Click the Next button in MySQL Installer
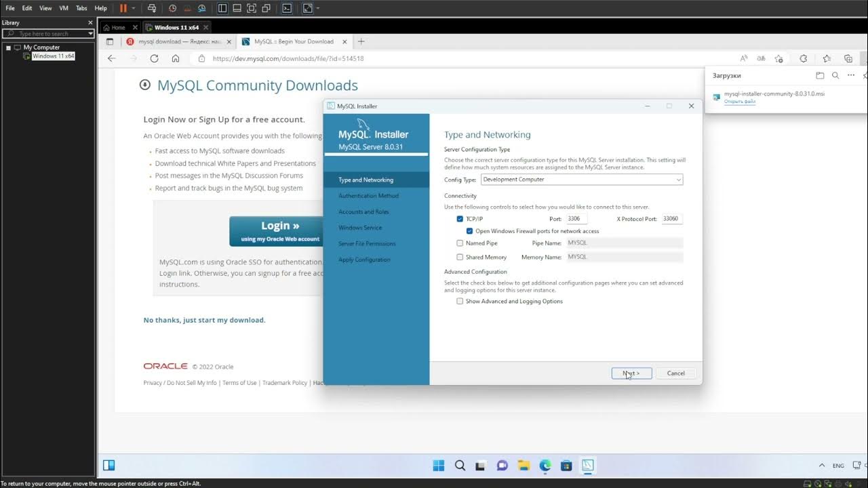Viewport: 868px width, 488px height. 631,373
